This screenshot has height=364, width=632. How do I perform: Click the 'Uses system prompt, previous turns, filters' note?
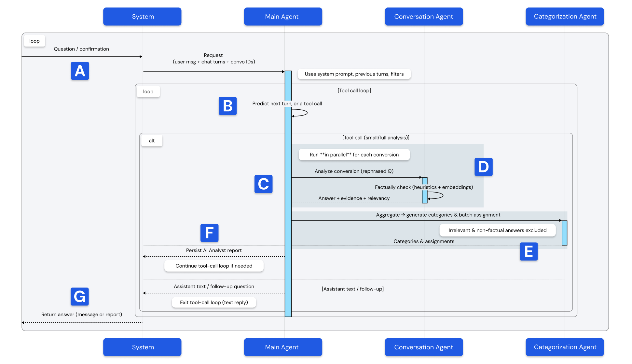354,74
